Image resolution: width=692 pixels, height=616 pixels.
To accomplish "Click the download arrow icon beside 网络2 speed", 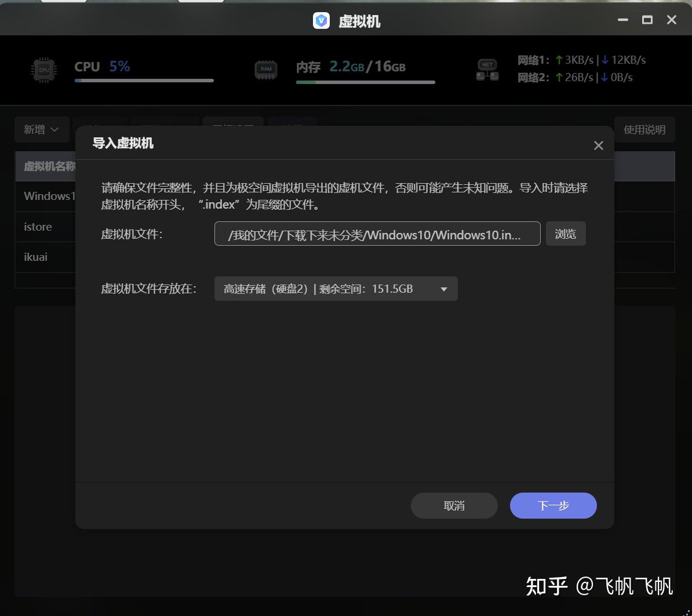I will point(597,77).
